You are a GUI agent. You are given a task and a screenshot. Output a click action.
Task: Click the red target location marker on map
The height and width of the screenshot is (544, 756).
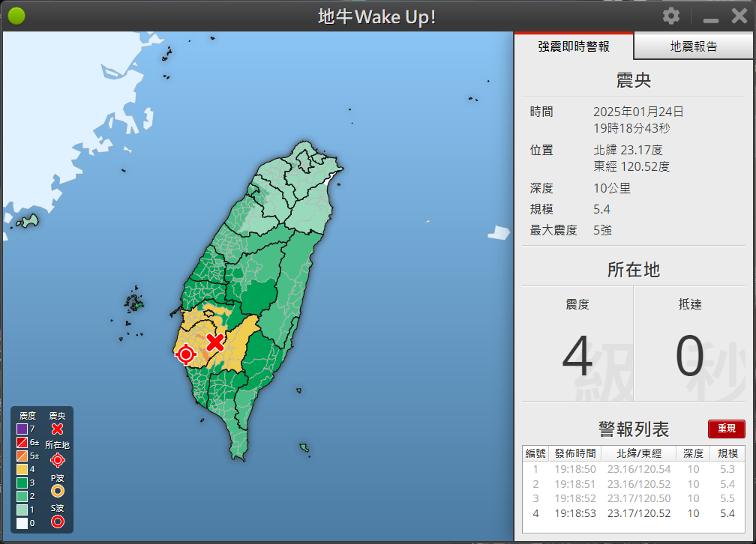coord(186,354)
